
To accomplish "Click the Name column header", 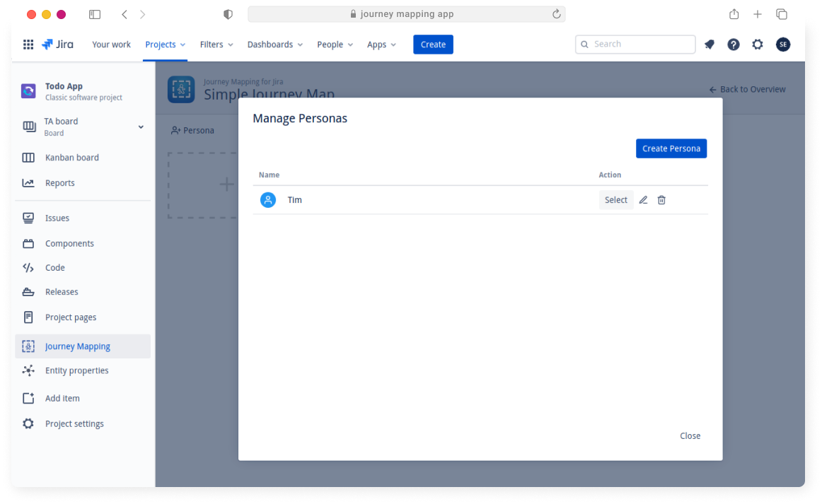I will 269,175.
